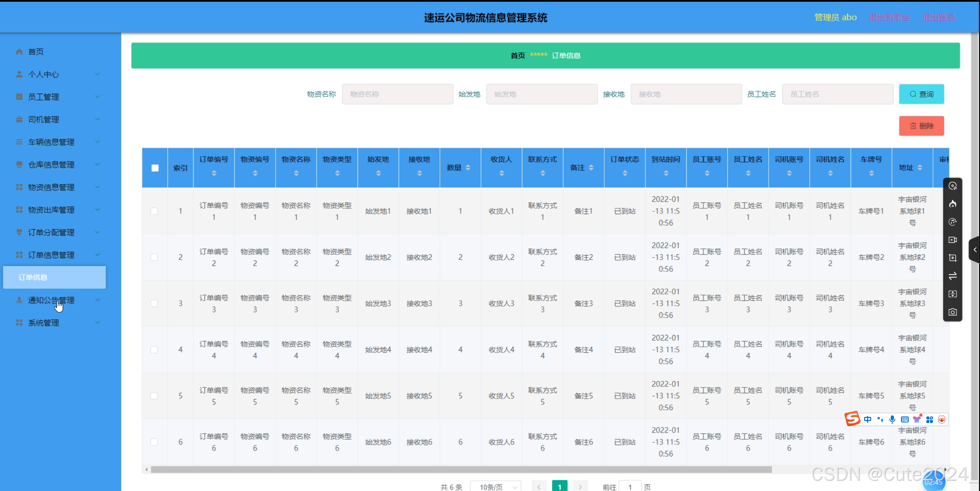Screen dimensions: 980x491
Task: Click the 查询 search button
Action: (921, 94)
